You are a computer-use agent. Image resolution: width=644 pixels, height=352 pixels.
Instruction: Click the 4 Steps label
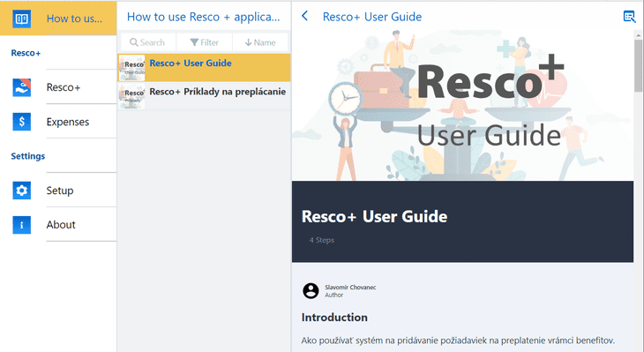(x=322, y=240)
